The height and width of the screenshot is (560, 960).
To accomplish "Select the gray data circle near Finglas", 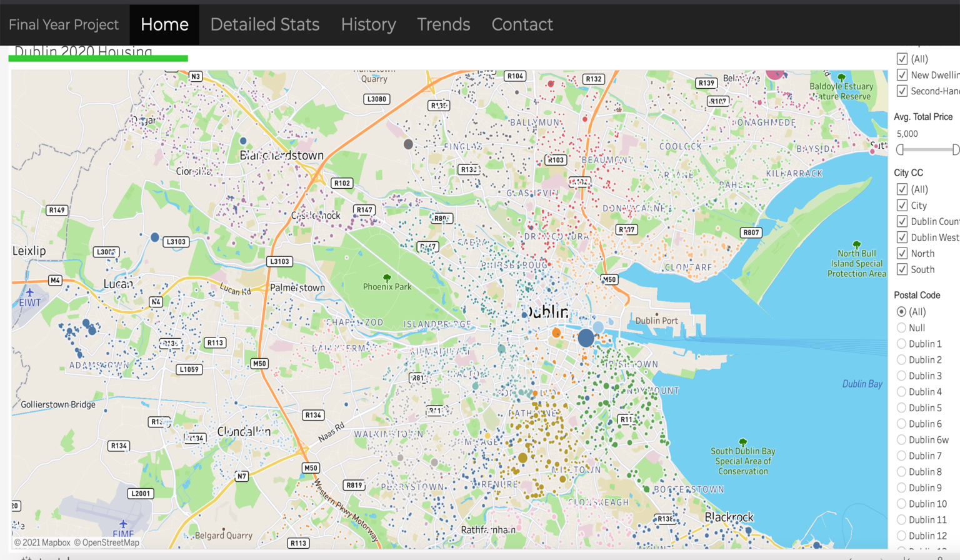I will point(408,144).
